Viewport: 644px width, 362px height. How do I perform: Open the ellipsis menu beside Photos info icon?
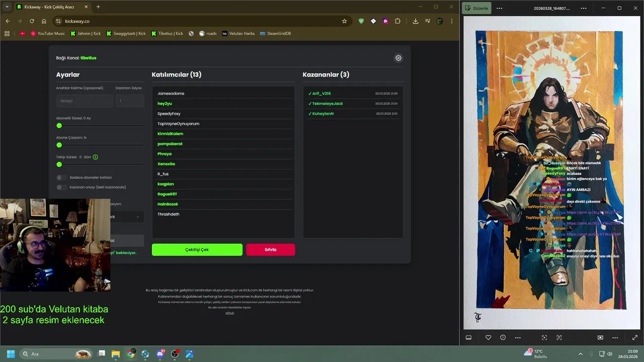click(x=518, y=337)
